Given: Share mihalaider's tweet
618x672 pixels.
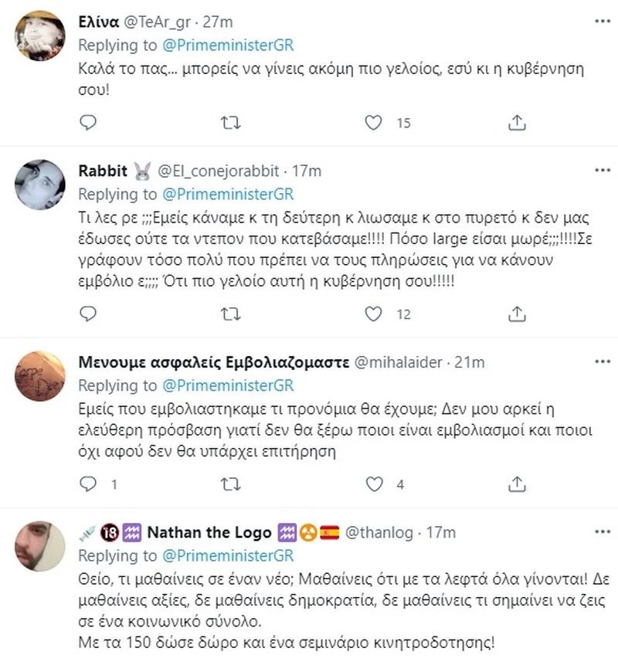Looking at the screenshot, I should [x=516, y=484].
